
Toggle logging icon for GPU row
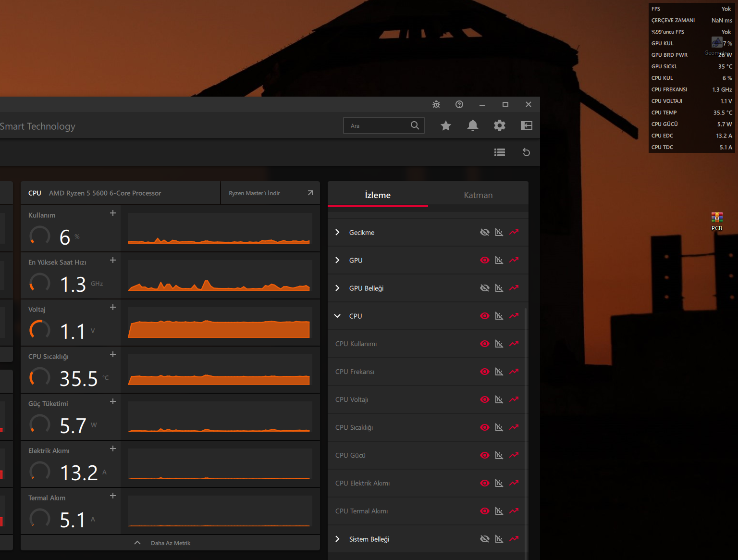pyautogui.click(x=499, y=260)
